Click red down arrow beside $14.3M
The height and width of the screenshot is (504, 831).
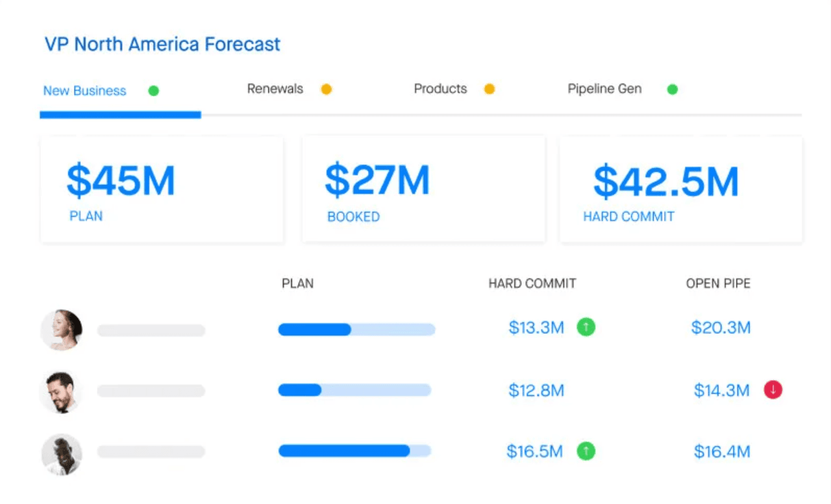point(773,390)
